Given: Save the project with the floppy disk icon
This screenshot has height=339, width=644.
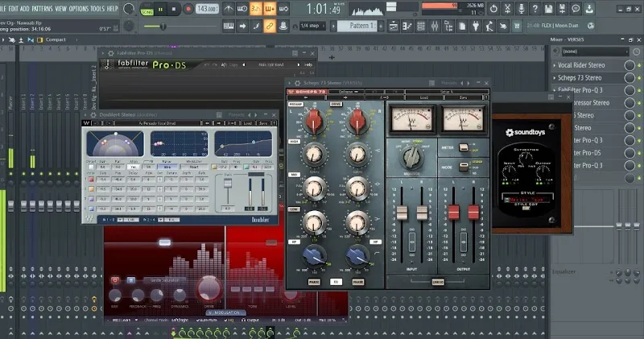Looking at the screenshot, I should pyautogui.click(x=549, y=9).
